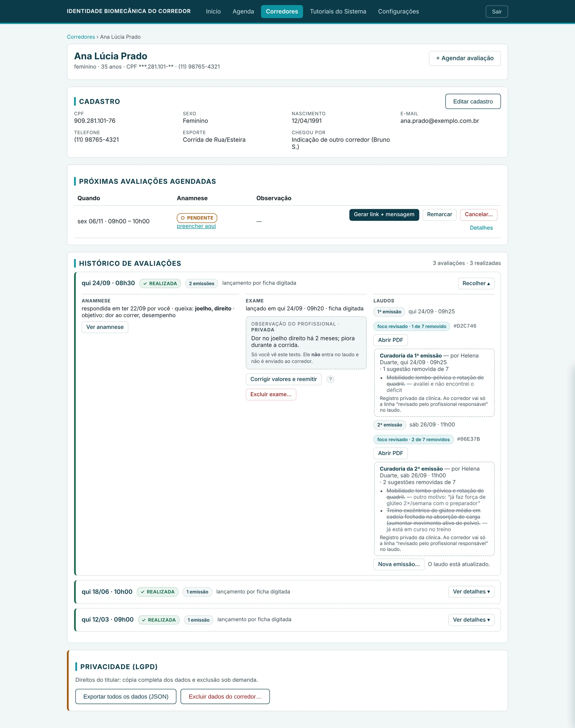Click Nova emissão button
Screen dimensions: 575x728
(x=398, y=564)
